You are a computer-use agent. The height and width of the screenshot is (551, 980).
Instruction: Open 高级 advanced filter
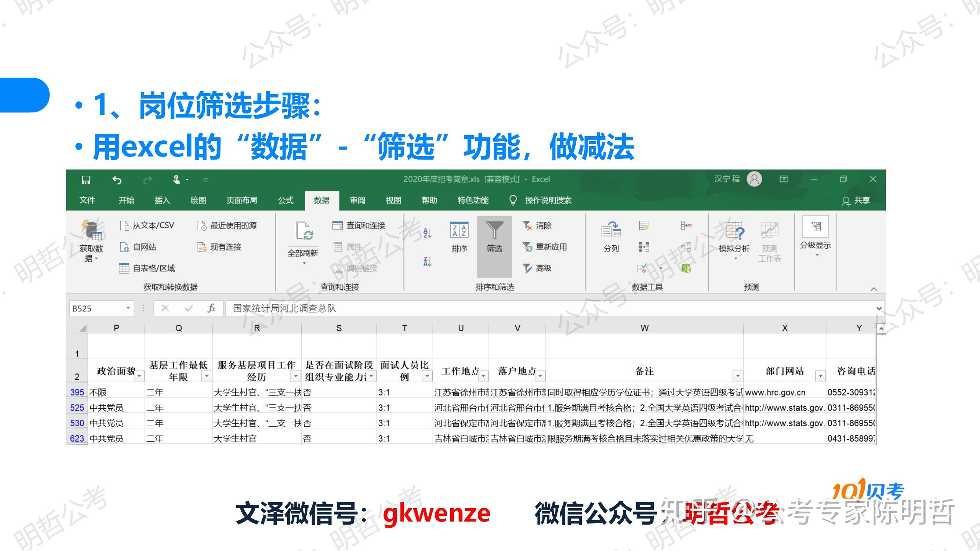(x=537, y=268)
